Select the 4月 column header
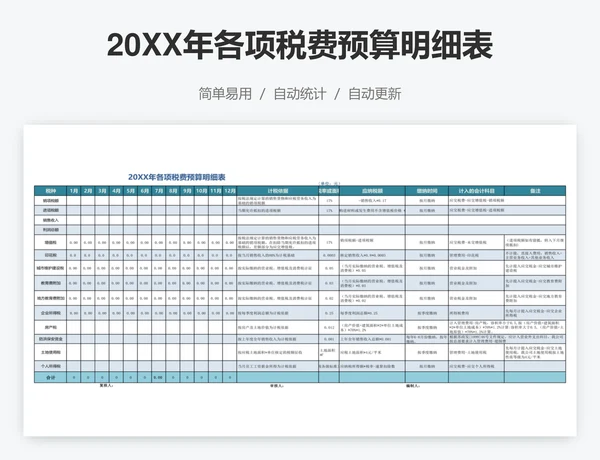 (x=116, y=191)
